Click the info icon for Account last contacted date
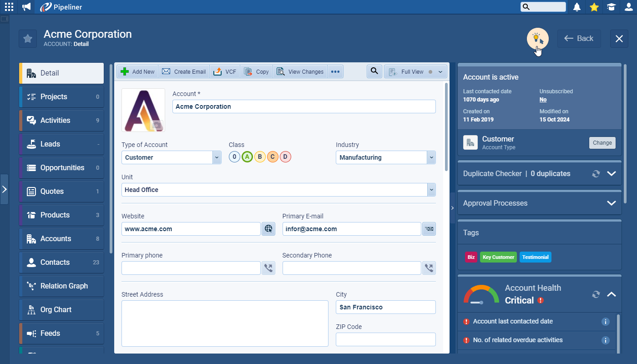637x364 pixels. [x=605, y=322]
